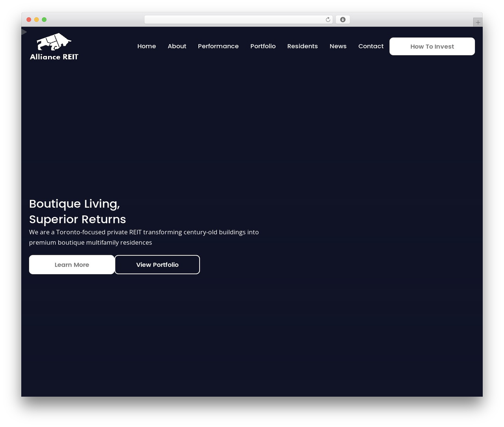
Task: Click the View Portfolio button
Action: pos(157,265)
